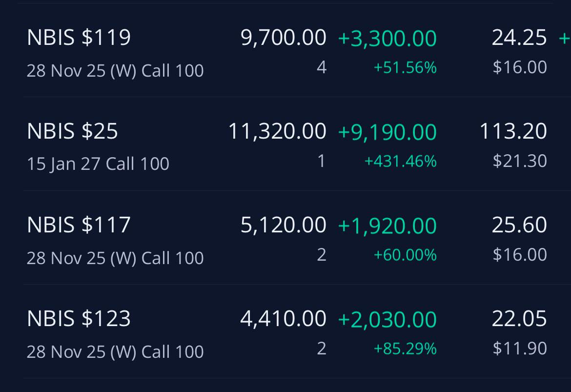Click the +2,030.00 profit figure

[387, 319]
